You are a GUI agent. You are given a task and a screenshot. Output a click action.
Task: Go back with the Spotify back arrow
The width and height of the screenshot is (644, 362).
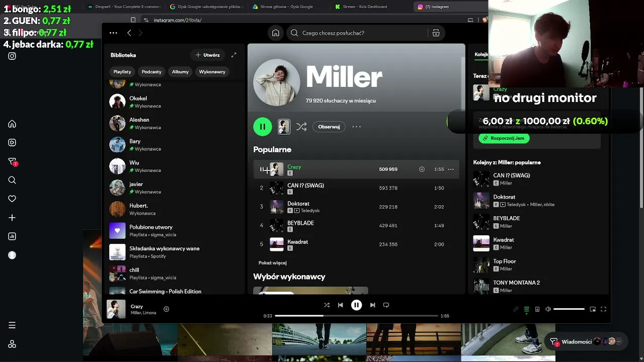129,33
